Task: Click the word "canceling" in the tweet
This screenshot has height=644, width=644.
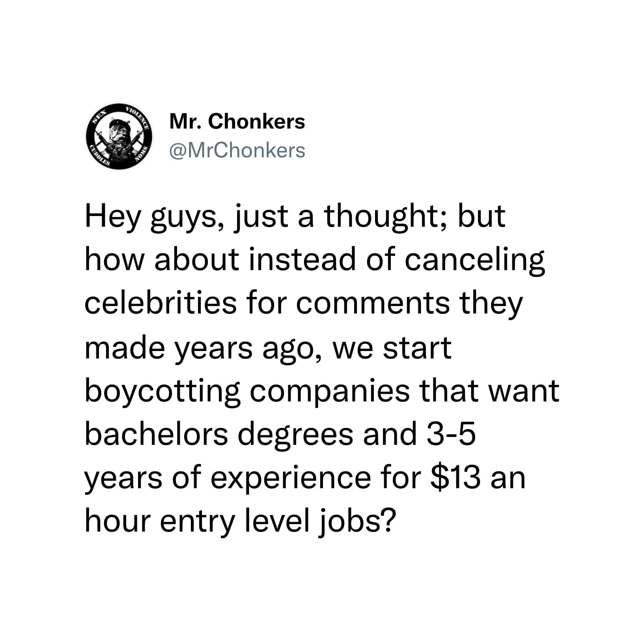Action: [x=475, y=260]
